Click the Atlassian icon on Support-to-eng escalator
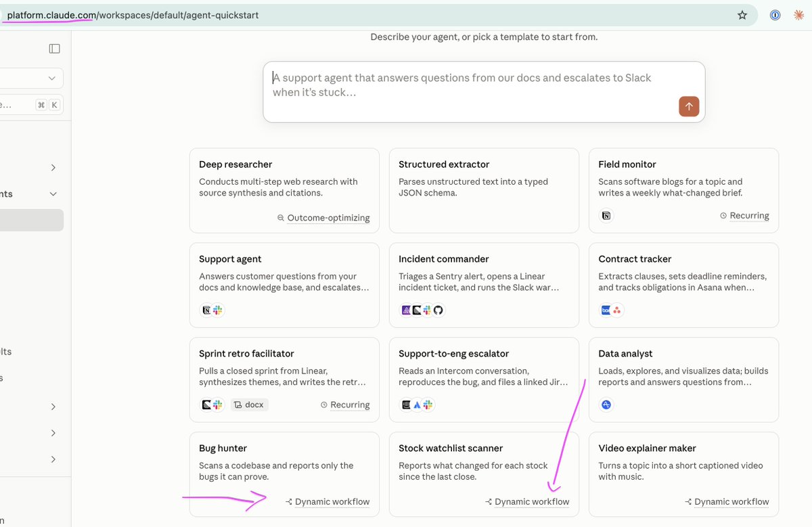812x527 pixels. (x=417, y=405)
